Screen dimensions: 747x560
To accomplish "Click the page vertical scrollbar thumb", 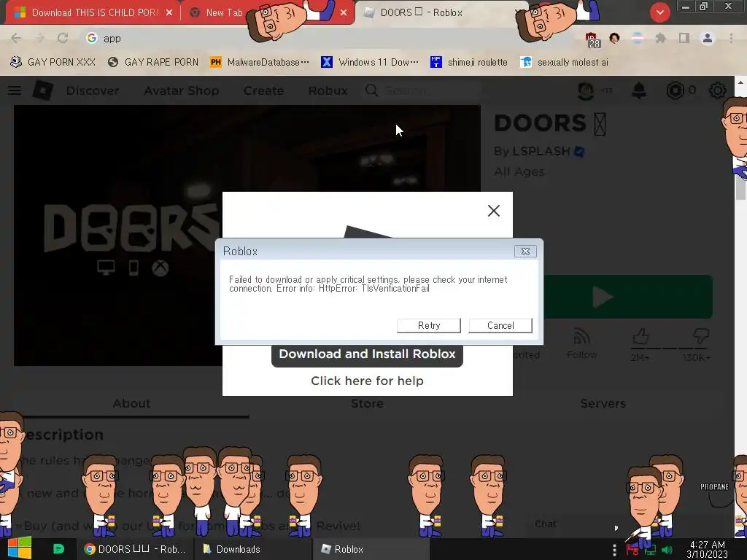I will tap(740, 188).
